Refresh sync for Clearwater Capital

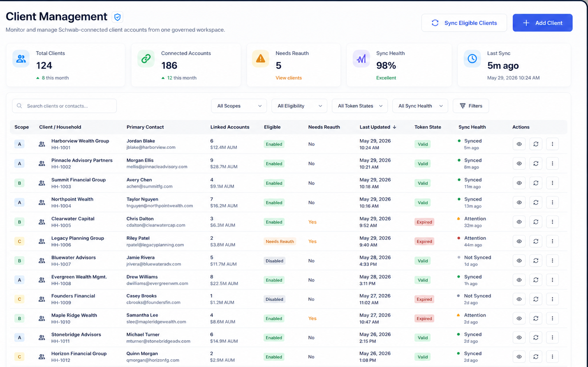tap(536, 222)
